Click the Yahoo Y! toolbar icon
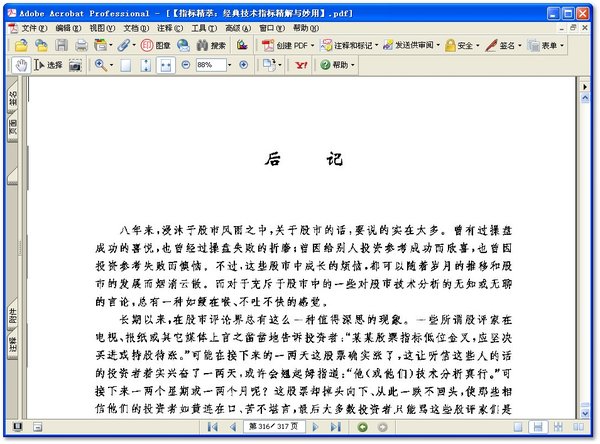This screenshot has height=444, width=600. point(301,65)
